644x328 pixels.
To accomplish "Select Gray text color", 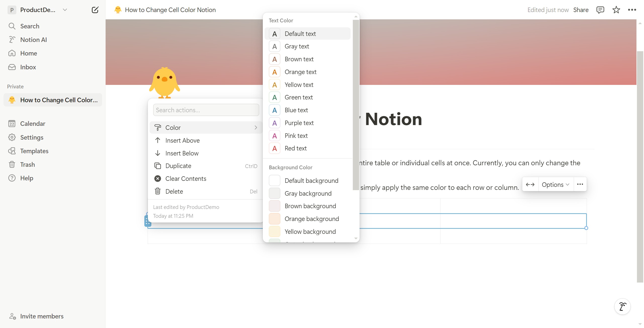I will [307, 46].
